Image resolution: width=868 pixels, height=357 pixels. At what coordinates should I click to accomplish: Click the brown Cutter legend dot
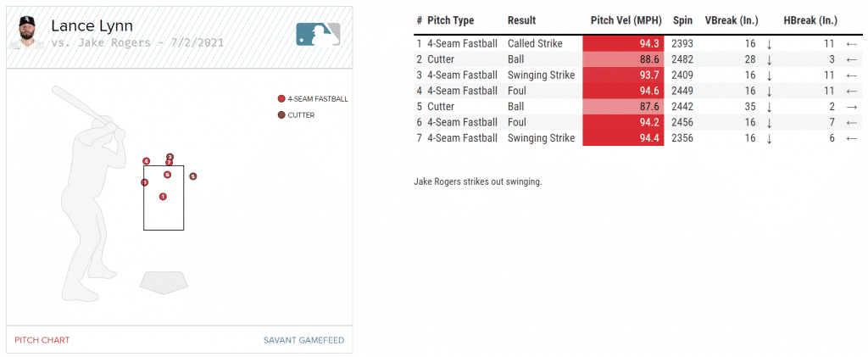[281, 114]
